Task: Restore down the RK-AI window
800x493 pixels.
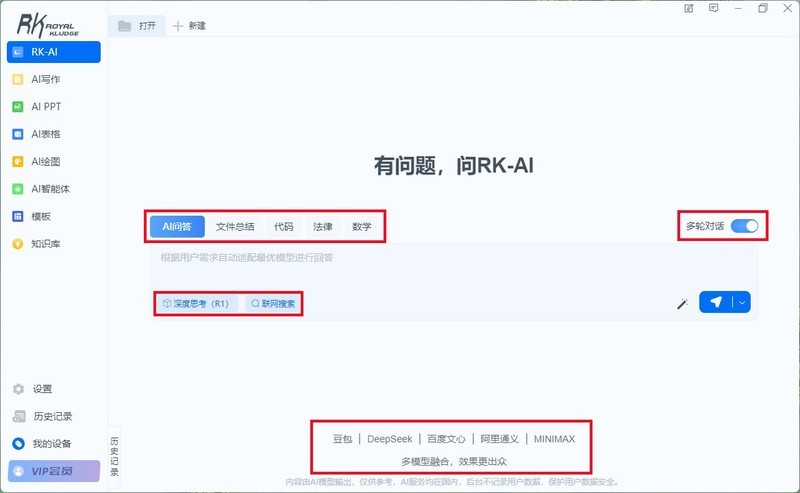Action: (763, 8)
